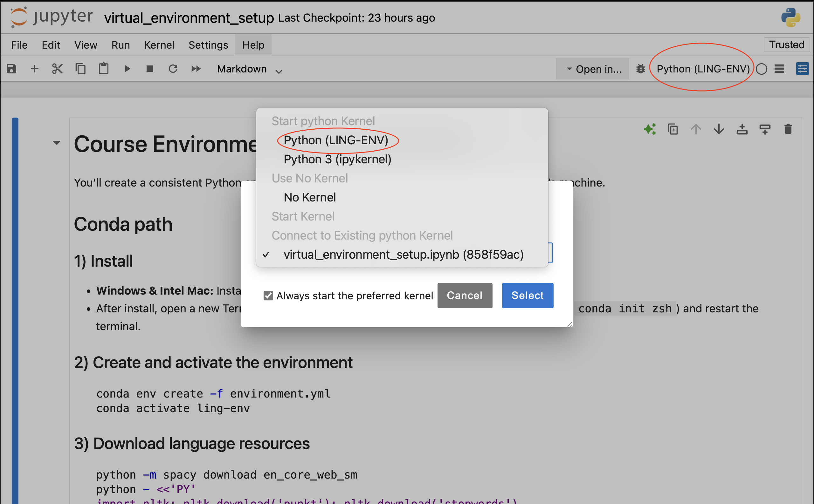Interrupt kernel with stop icon
This screenshot has width=814, height=504.
[150, 69]
